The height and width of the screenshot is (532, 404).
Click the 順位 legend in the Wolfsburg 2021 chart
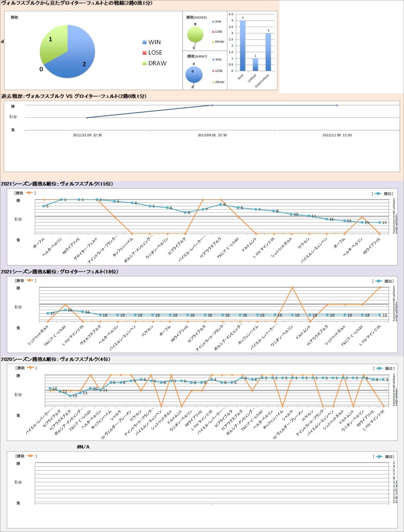coord(381,194)
